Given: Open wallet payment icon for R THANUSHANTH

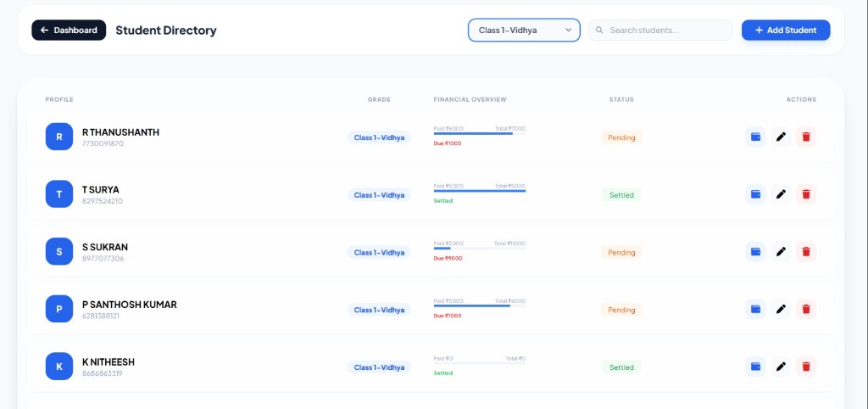Looking at the screenshot, I should 755,137.
